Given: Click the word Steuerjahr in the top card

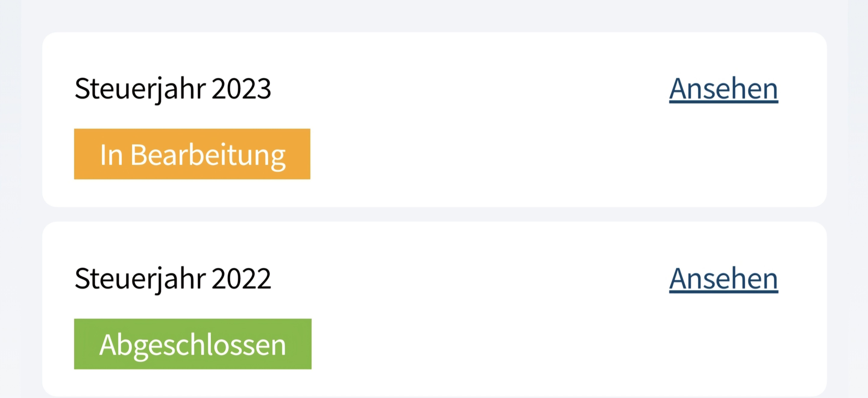Looking at the screenshot, I should [140, 89].
